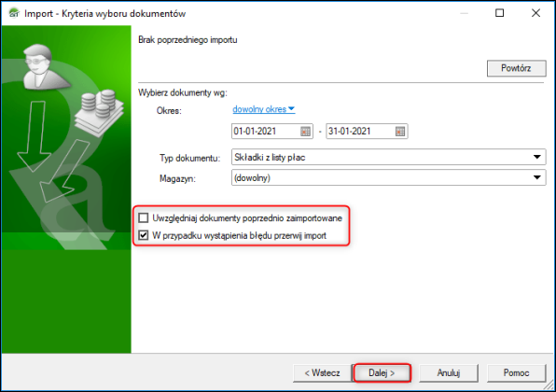556x392 pixels.
Task: Cancel the import with Anuluj
Action: click(449, 372)
